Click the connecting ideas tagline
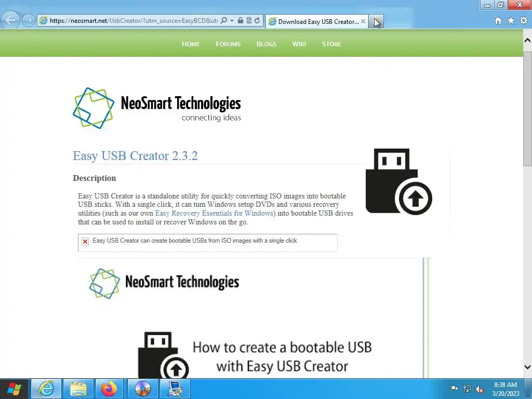 pos(211,118)
